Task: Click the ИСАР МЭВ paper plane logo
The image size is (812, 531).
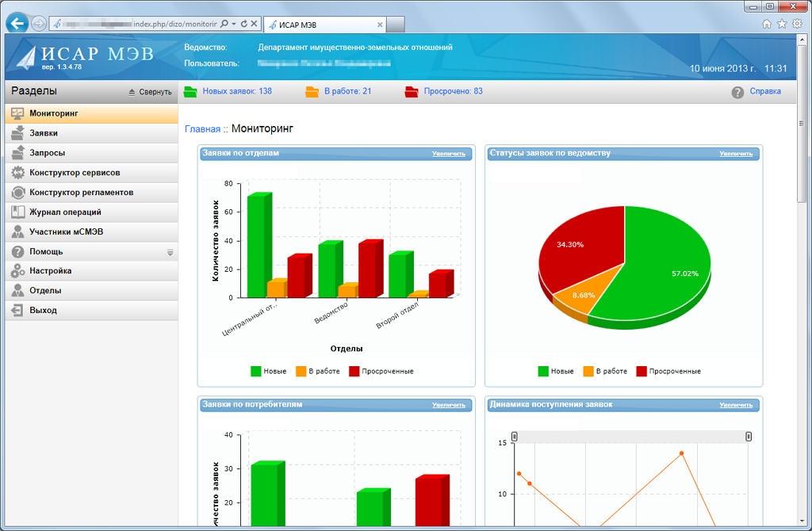Action: tap(26, 58)
